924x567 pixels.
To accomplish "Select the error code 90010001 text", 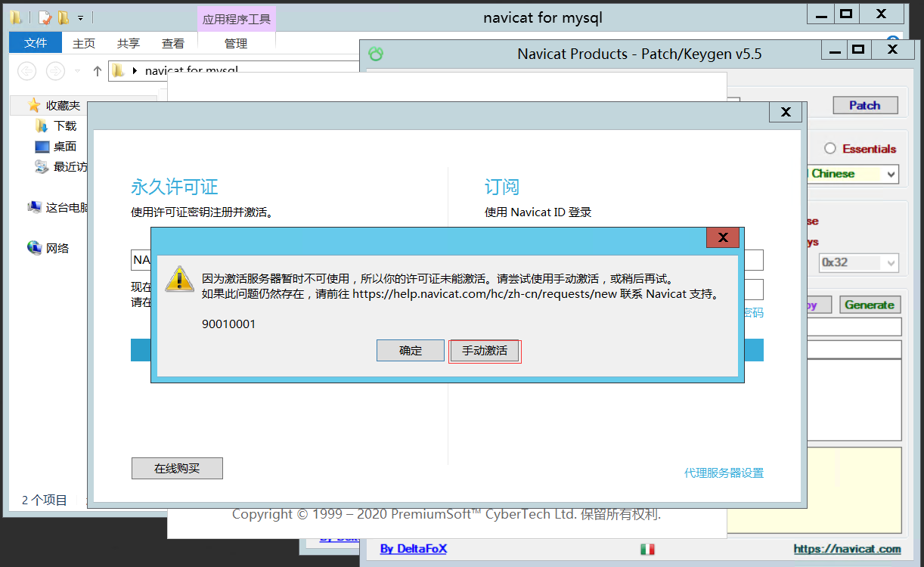I will click(228, 324).
